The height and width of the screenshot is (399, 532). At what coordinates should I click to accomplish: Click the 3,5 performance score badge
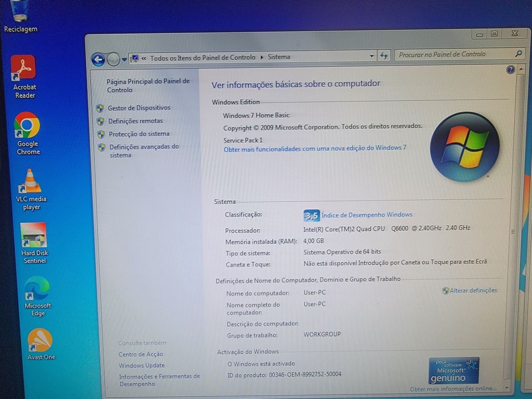click(311, 215)
